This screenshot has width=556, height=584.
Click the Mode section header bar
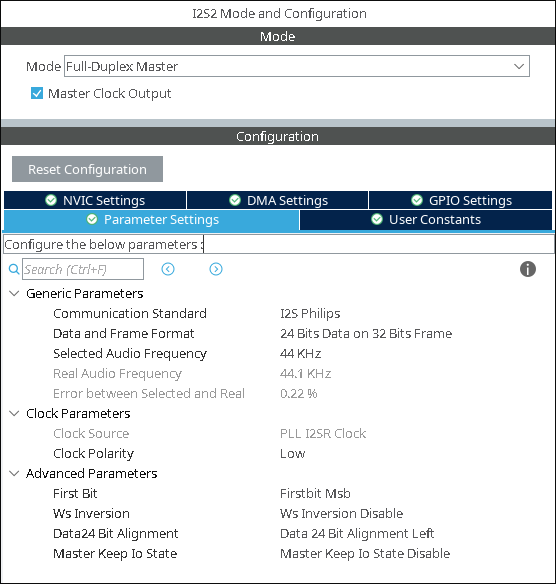pos(278,36)
